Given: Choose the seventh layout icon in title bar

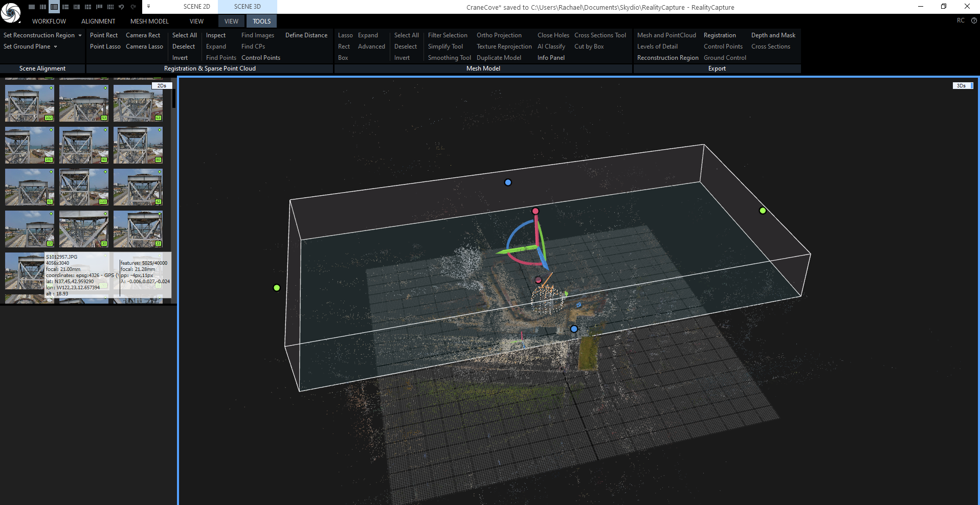Looking at the screenshot, I should pos(99,7).
